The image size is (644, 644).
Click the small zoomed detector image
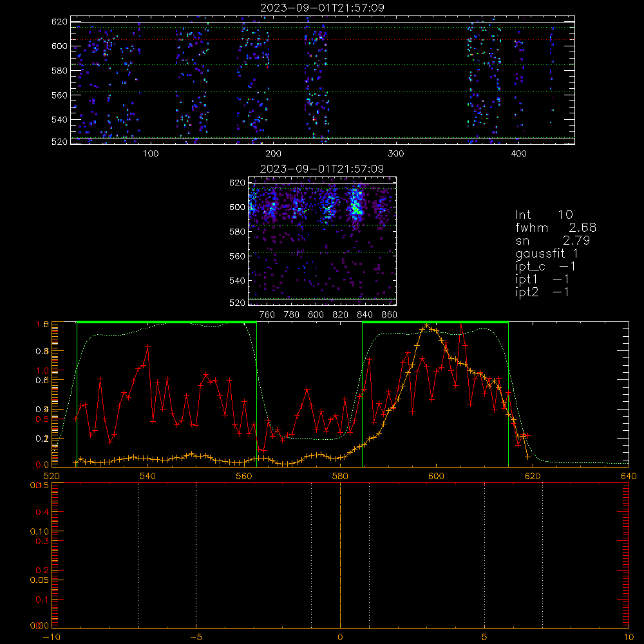[322, 241]
